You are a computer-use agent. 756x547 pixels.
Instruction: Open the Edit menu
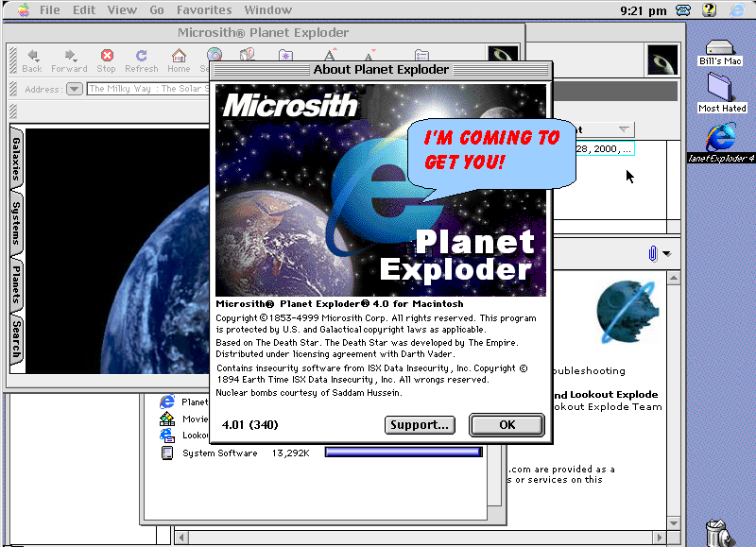click(x=84, y=9)
